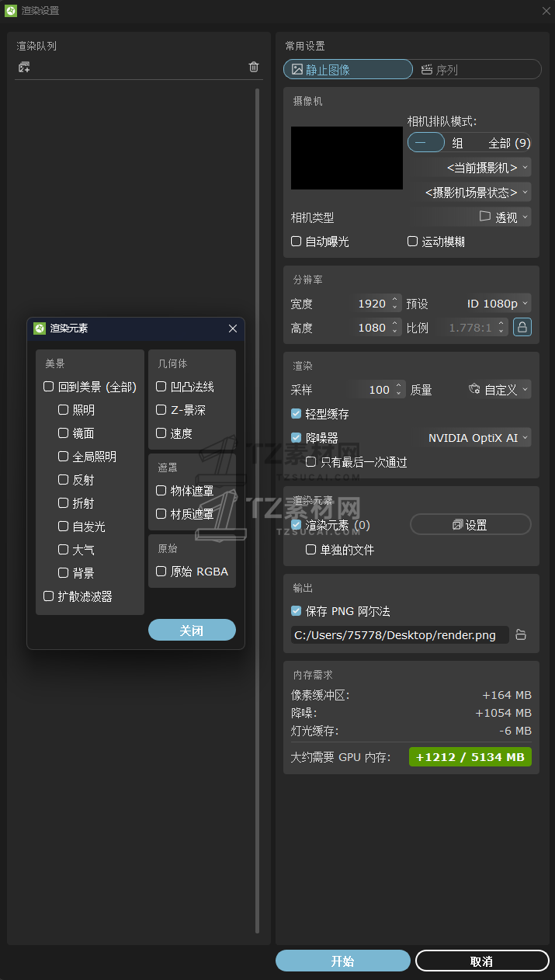This screenshot has width=555, height=980.
Task: Click the +1054 MB 降噪 value
Action: point(504,713)
